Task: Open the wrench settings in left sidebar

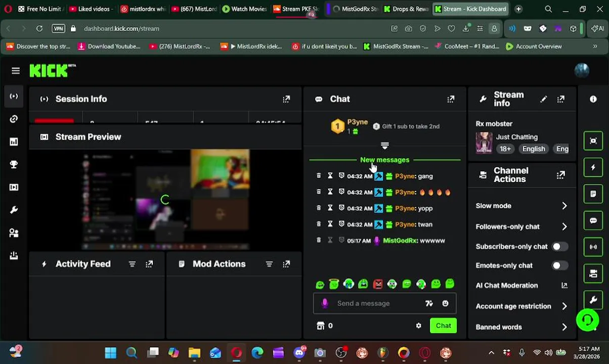Action: (x=14, y=210)
